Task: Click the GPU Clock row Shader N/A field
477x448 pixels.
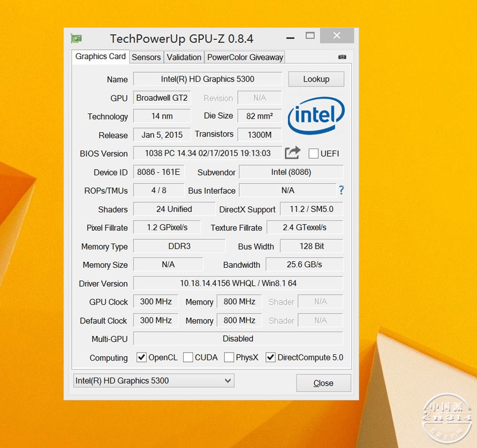Action: pyautogui.click(x=321, y=302)
